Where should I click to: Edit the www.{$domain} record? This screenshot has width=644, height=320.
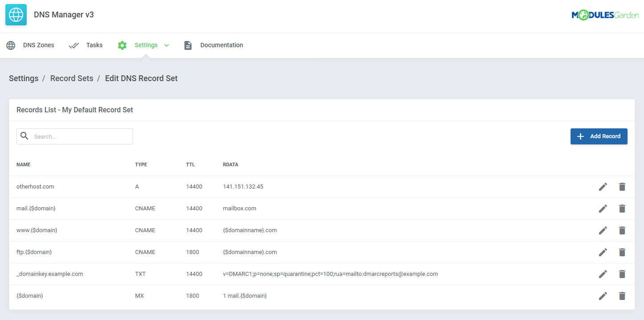[603, 230]
